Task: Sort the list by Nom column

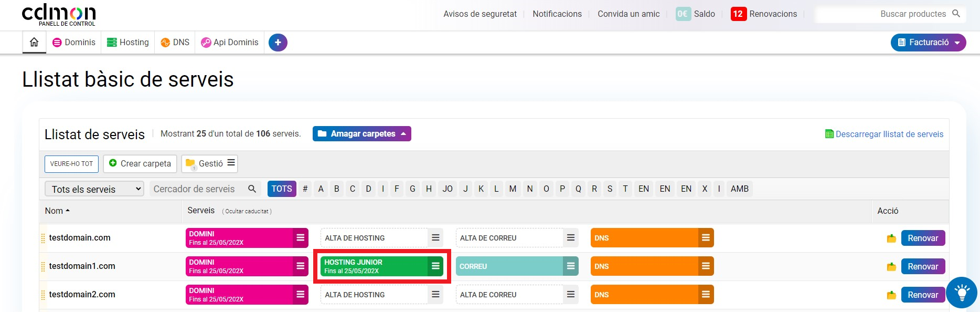Action: pyautogui.click(x=57, y=211)
